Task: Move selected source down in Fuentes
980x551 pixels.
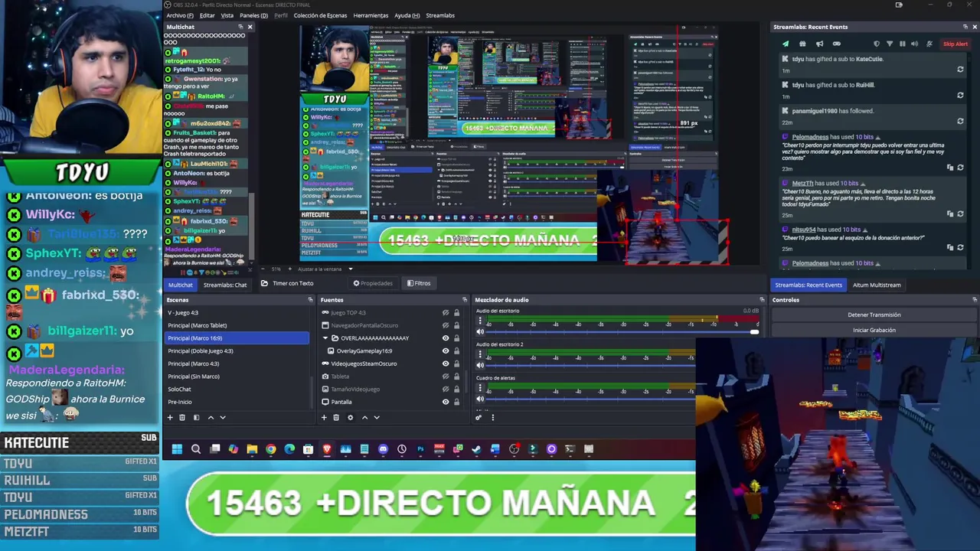Action: 377,417
